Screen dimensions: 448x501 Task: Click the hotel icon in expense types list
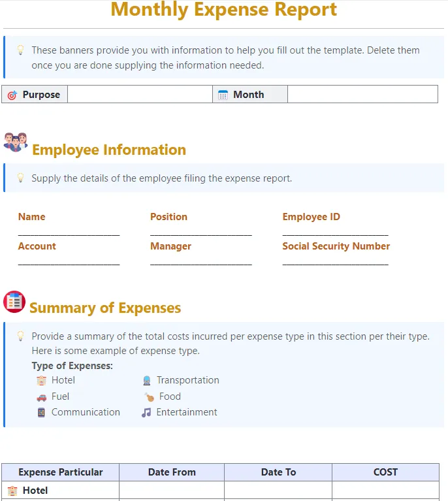coord(41,381)
